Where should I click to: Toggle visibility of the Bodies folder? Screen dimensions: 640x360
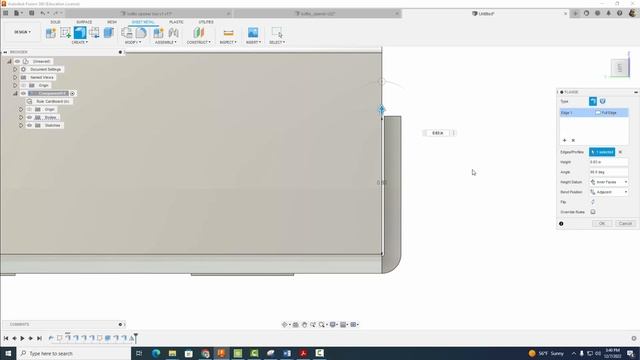[x=29, y=118]
